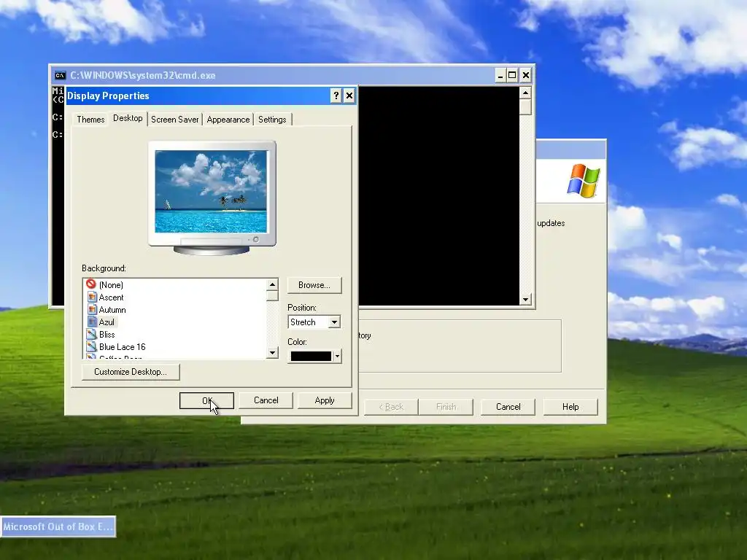Click the Blue Lace 16 icon

(x=91, y=346)
